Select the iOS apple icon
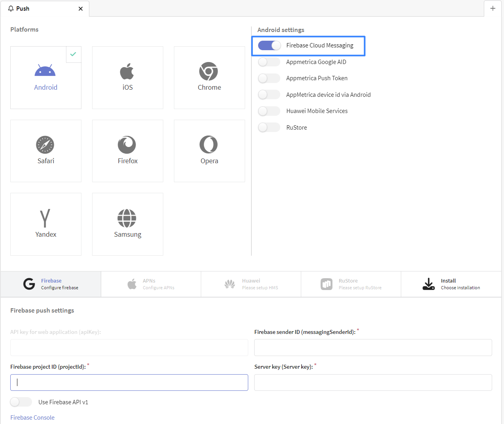 pyautogui.click(x=127, y=71)
